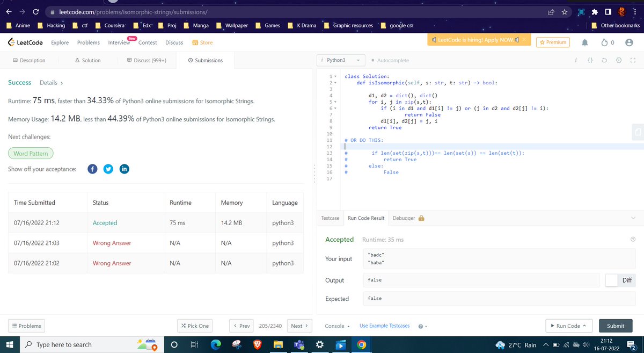Open the Word Pattern challenge
Screen dimensions: 644x353
tap(31, 154)
